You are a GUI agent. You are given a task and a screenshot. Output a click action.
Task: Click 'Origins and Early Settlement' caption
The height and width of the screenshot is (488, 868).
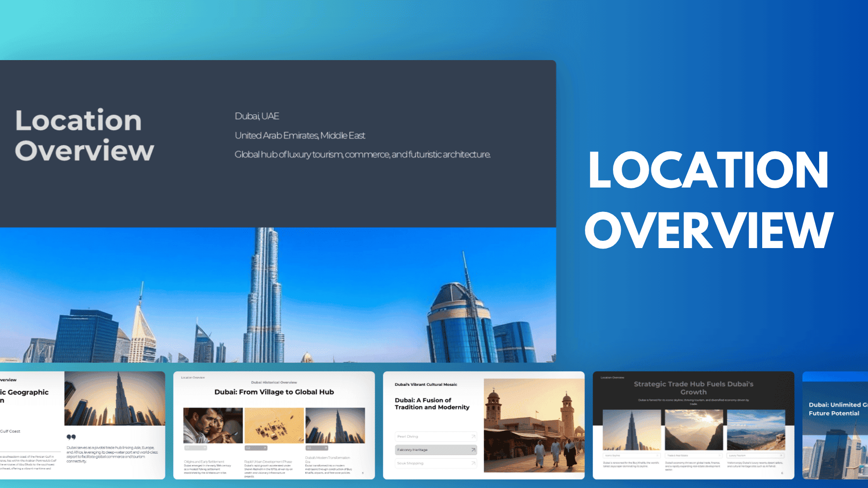pyautogui.click(x=204, y=462)
